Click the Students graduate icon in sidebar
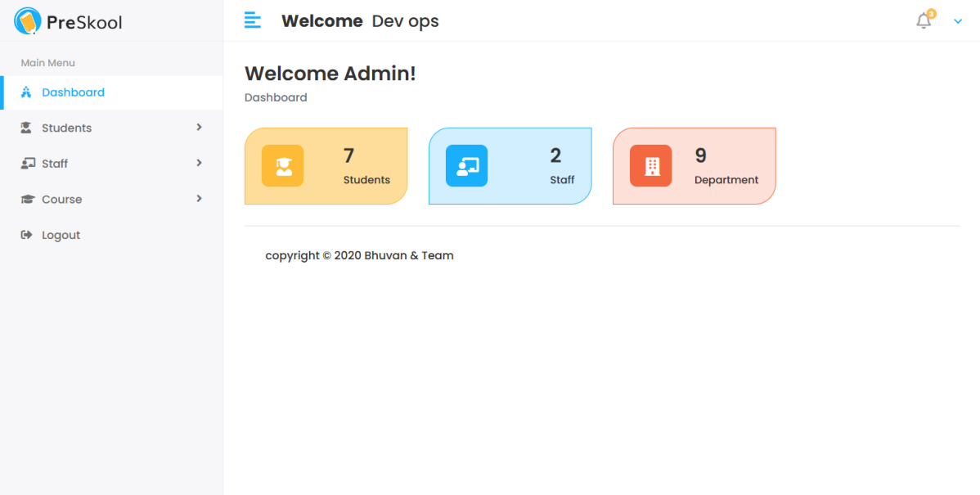This screenshot has width=980, height=495. pyautogui.click(x=26, y=128)
